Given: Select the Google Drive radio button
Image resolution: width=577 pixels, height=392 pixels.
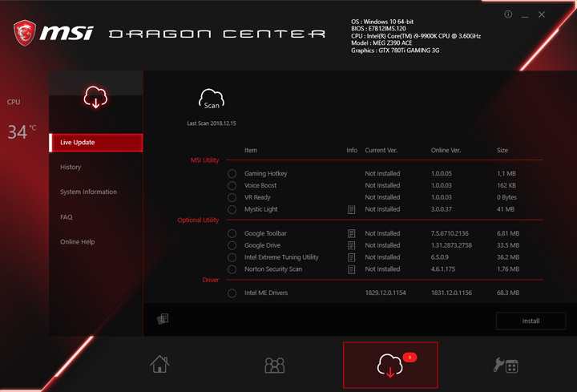Looking at the screenshot, I should pos(232,245).
